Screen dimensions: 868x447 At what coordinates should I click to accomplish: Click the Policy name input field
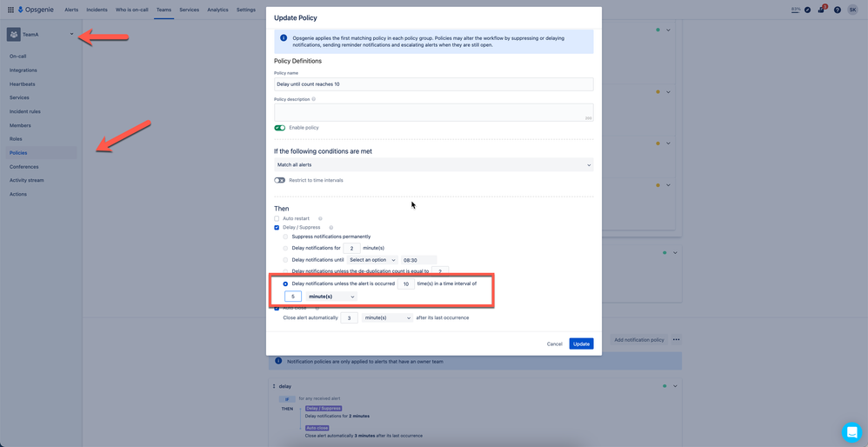434,84
